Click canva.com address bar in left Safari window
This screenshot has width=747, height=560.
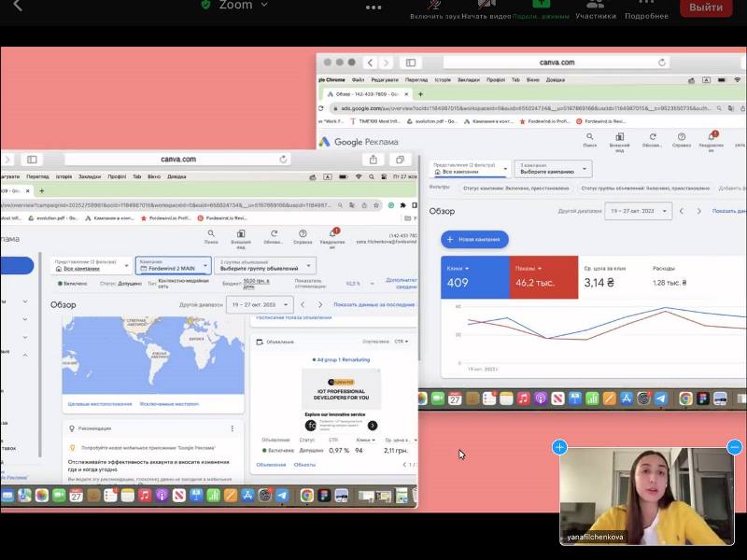[177, 159]
